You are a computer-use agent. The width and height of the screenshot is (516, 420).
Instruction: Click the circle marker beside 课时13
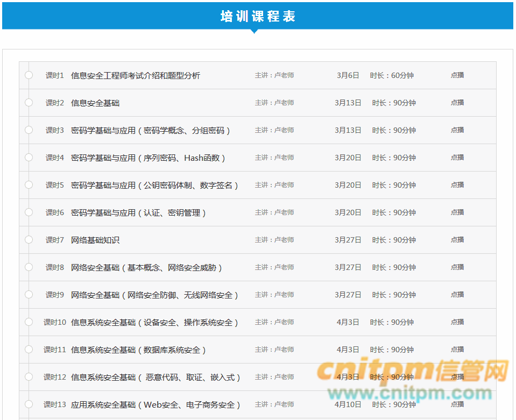click(x=29, y=404)
